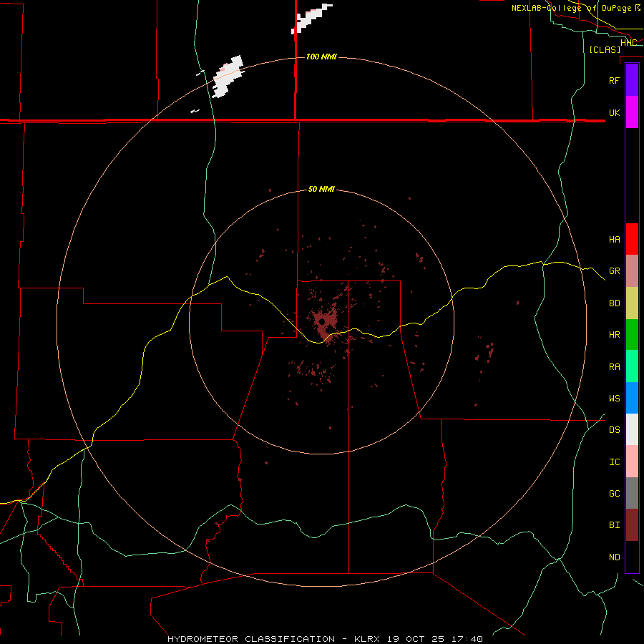This screenshot has width=644, height=644.
Task: Click the gray GC legend swatch
Action: 632,493
